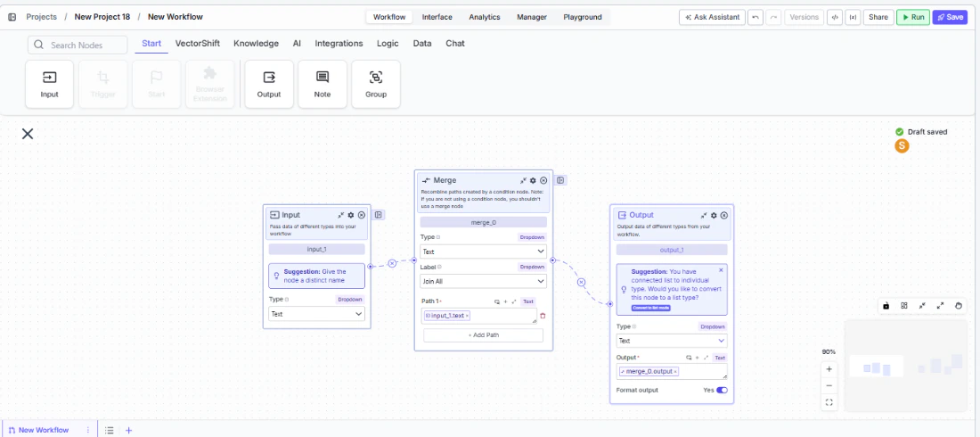Open the Knowledge node category
Viewport: 980px width, 437px height.
coord(257,43)
